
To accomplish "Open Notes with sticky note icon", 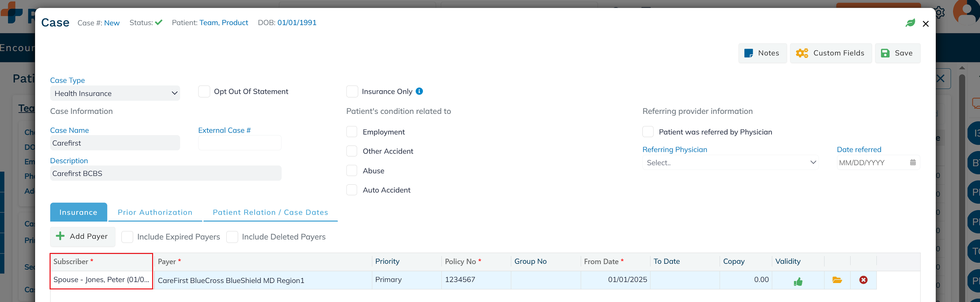I will (x=762, y=53).
